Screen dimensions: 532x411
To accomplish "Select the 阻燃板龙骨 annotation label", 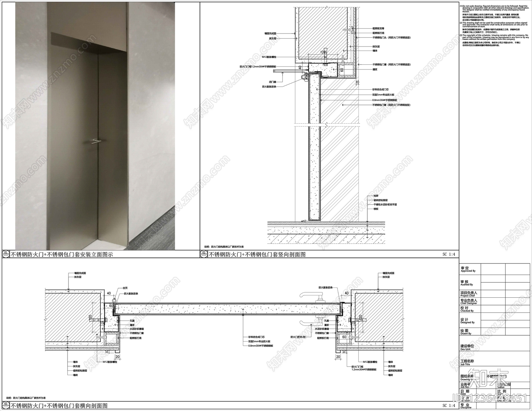I will tap(378, 29).
